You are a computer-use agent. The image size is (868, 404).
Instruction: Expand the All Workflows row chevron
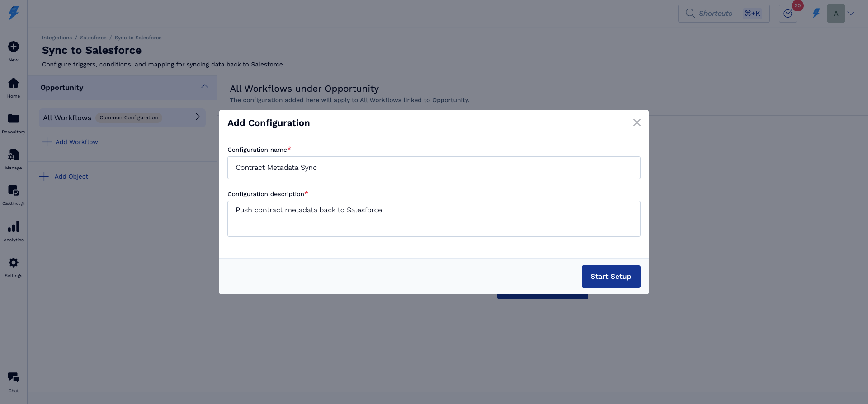[x=198, y=117]
